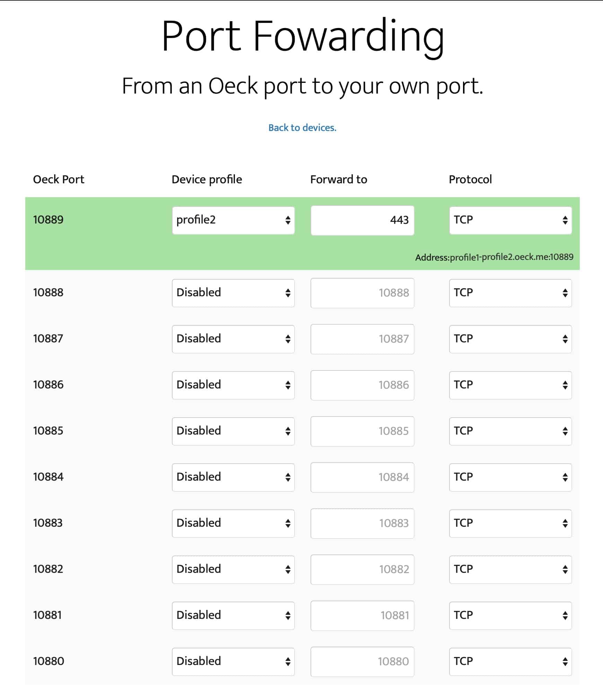Open Device profile dropdown for port 10881
The width and height of the screenshot is (603, 700).
point(233,615)
